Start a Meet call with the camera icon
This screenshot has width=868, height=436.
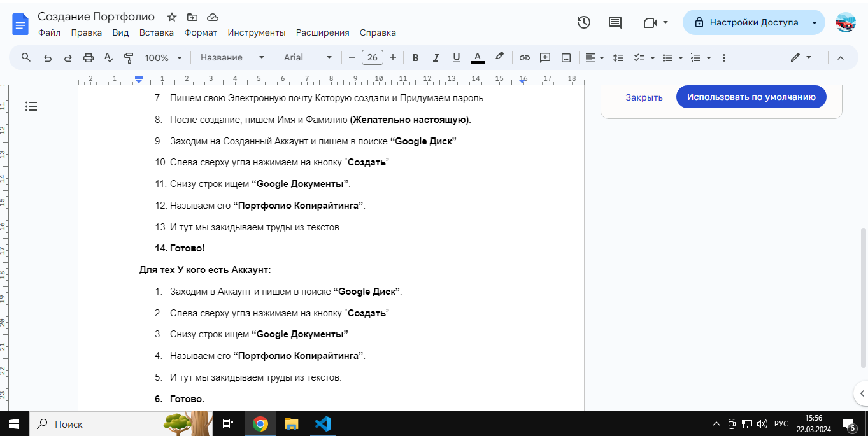pos(650,23)
